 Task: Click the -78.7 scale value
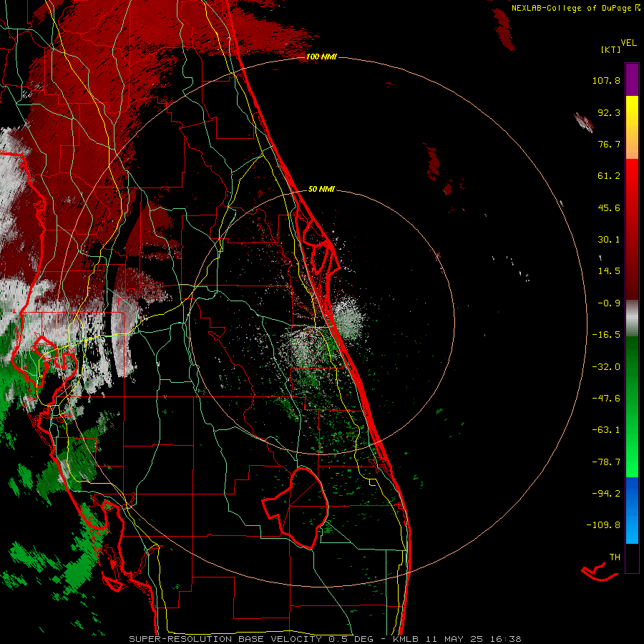point(606,462)
